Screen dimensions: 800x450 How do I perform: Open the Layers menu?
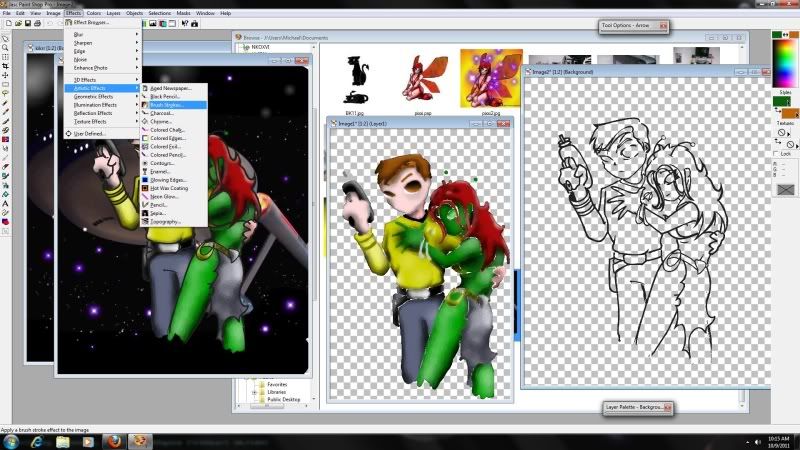click(x=113, y=13)
